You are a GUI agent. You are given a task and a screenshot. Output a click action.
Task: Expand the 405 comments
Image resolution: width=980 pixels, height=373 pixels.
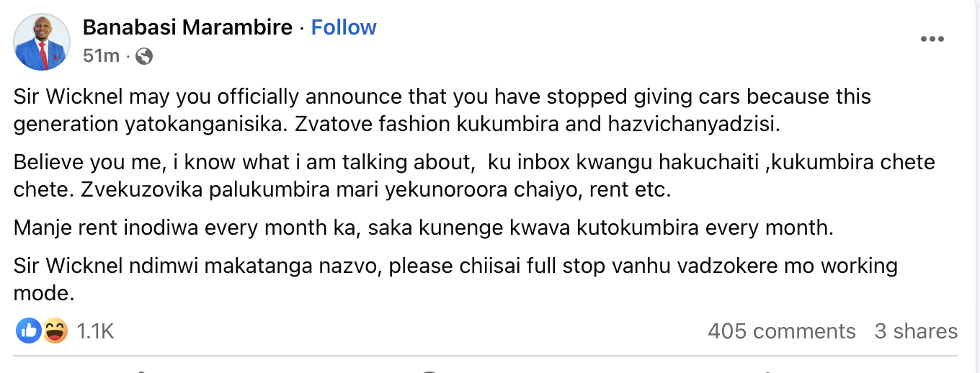pyautogui.click(x=782, y=331)
